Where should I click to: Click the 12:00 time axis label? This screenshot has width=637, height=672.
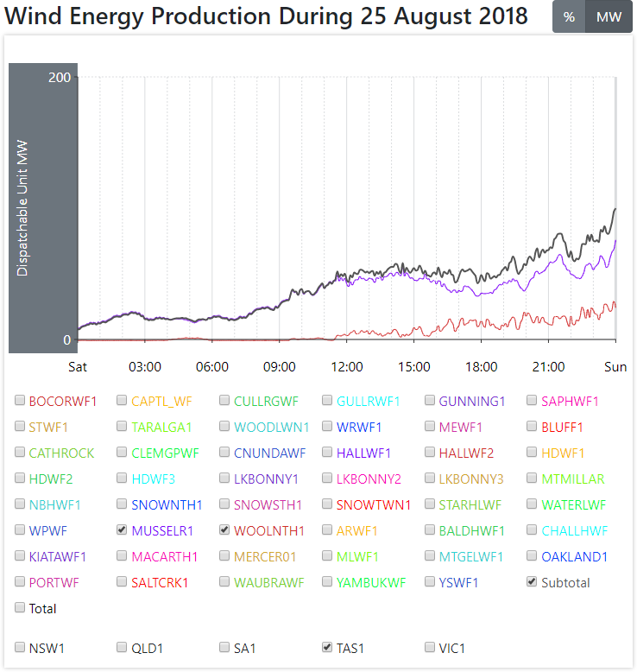coord(347,367)
